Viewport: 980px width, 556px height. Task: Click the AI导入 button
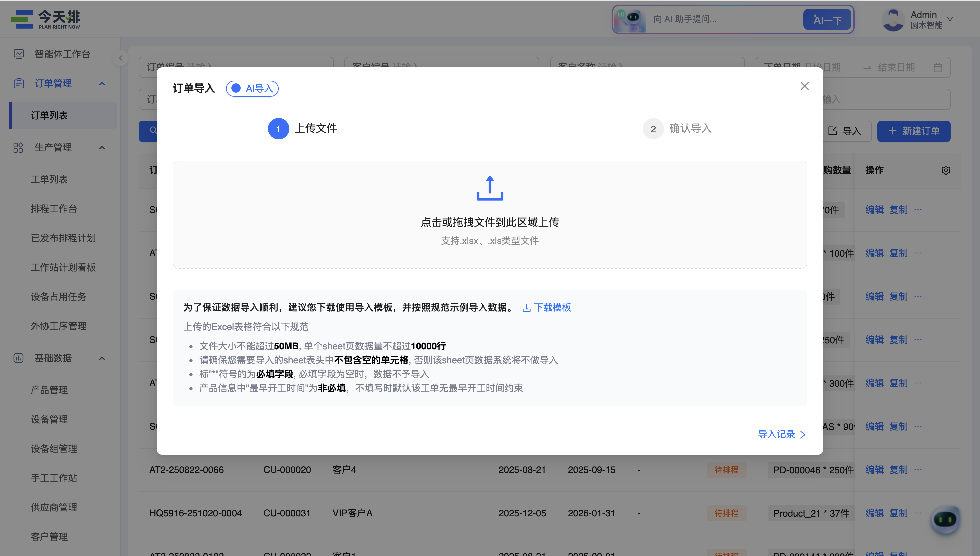coord(252,89)
